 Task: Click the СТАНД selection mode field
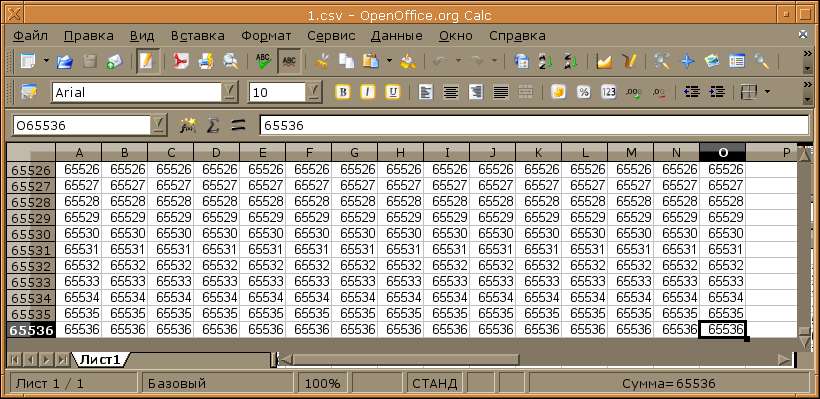tap(435, 383)
